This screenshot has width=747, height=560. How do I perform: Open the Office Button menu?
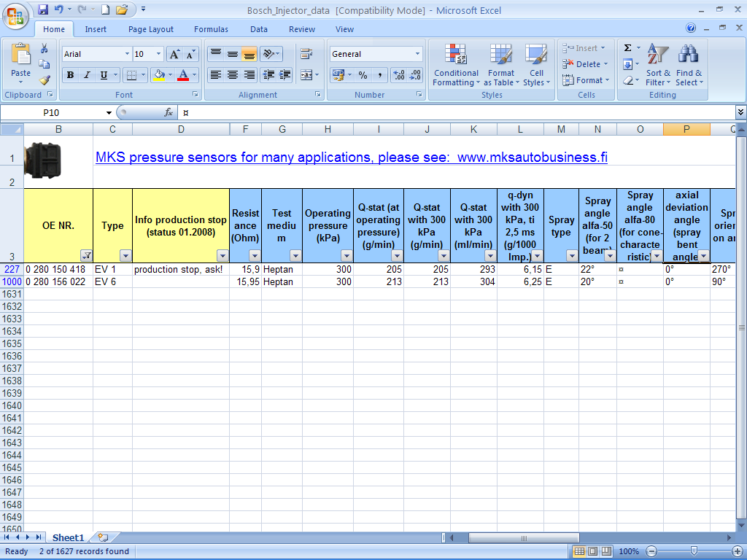point(15,16)
